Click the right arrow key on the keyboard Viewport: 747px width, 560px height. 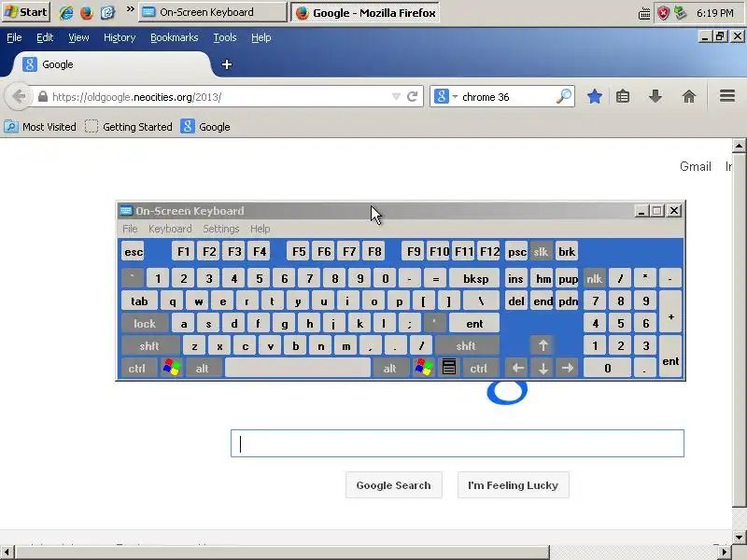pyautogui.click(x=567, y=368)
